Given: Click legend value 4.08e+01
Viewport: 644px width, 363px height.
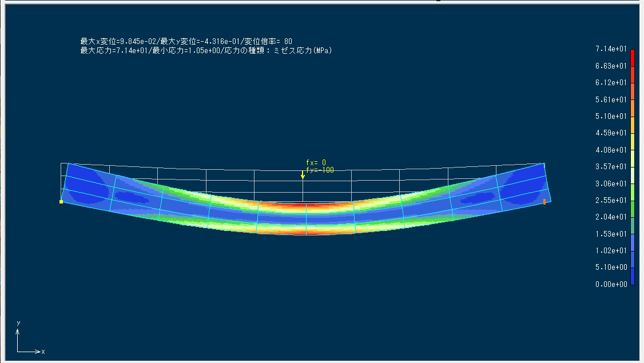Looking at the screenshot, I should (x=611, y=150).
